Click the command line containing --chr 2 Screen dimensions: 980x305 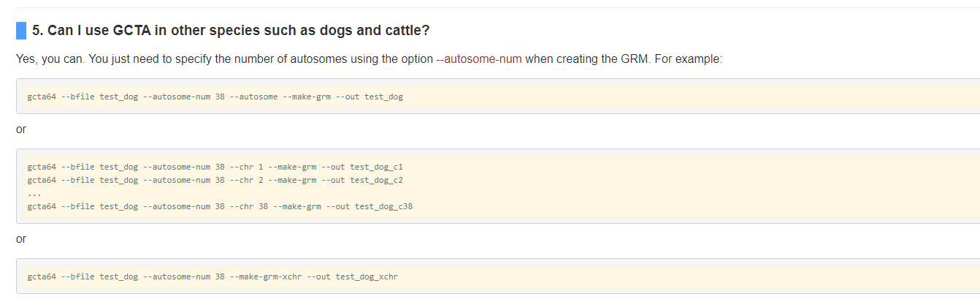point(219,180)
